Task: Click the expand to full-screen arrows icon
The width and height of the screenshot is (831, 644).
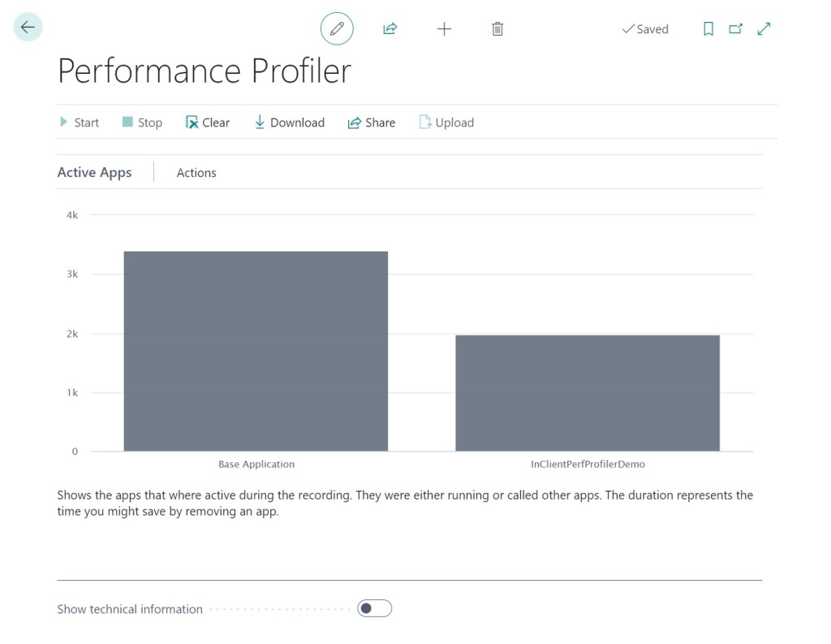Action: 764,29
